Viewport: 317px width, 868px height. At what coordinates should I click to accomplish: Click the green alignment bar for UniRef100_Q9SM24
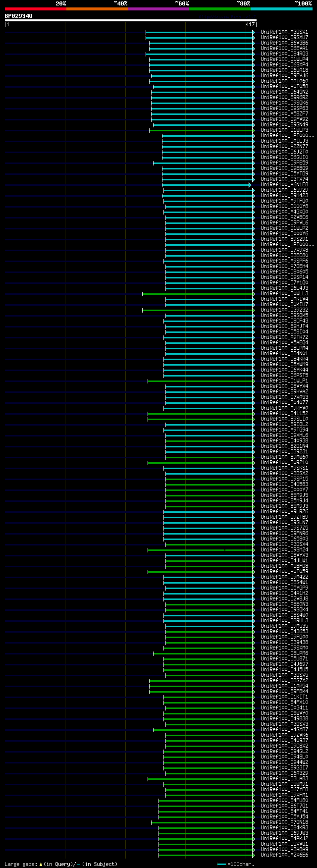coord(201,550)
